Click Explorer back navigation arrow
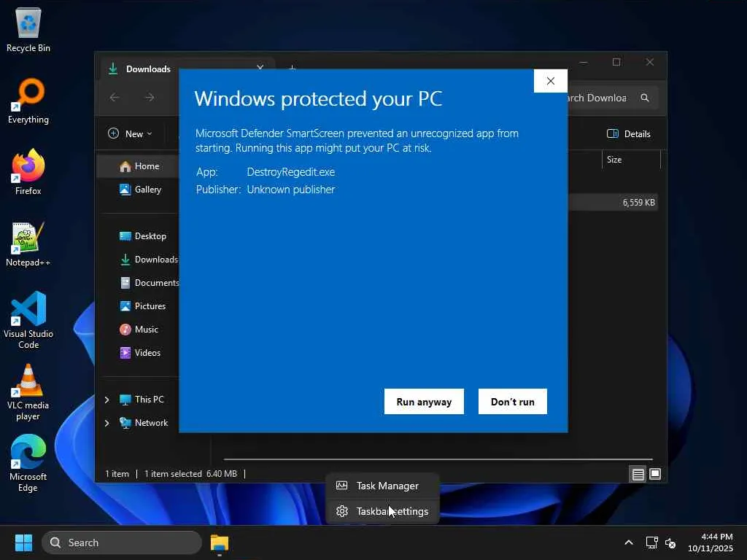Screen dimensions: 747x560 coord(115,98)
